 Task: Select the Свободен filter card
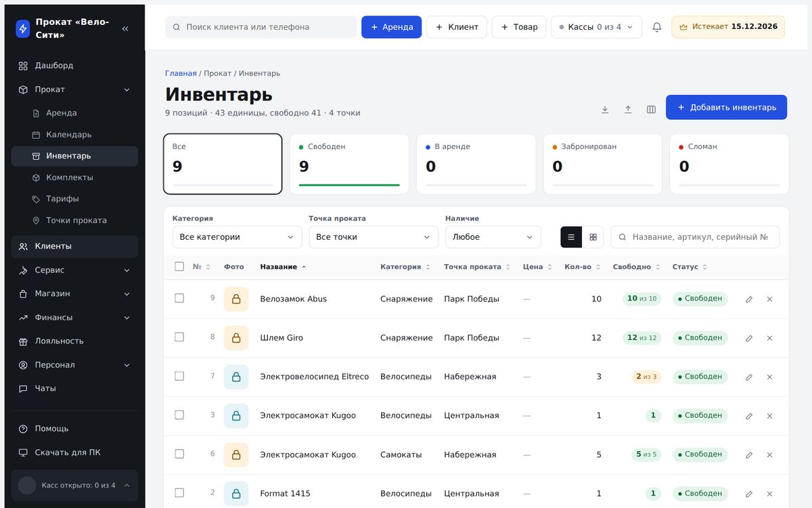pyautogui.click(x=349, y=164)
